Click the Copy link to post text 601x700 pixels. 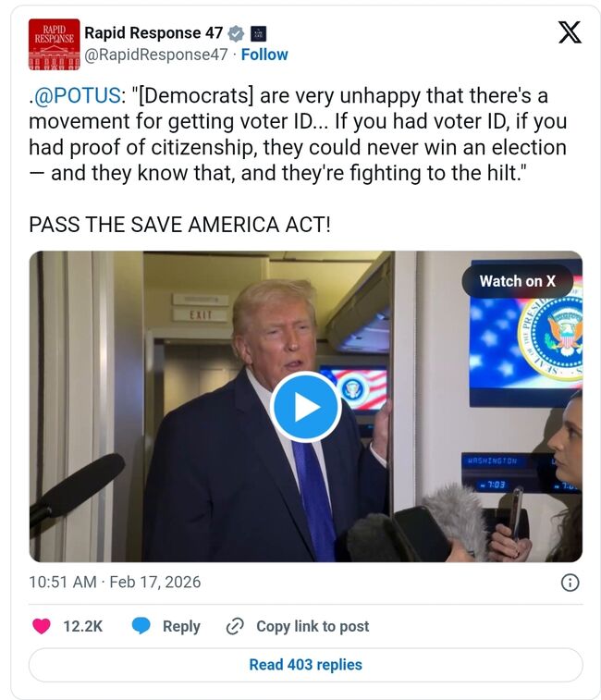tap(313, 626)
